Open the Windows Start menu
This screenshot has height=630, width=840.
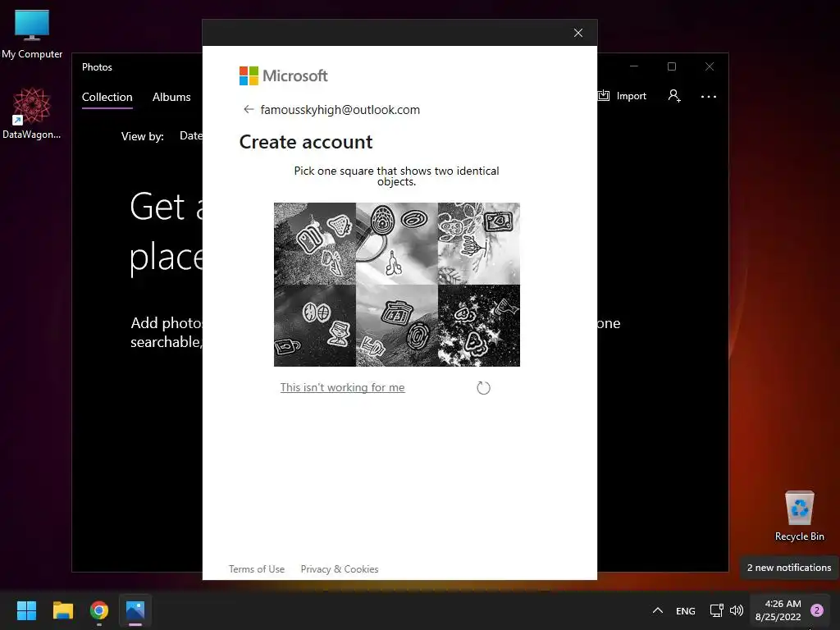point(26,610)
